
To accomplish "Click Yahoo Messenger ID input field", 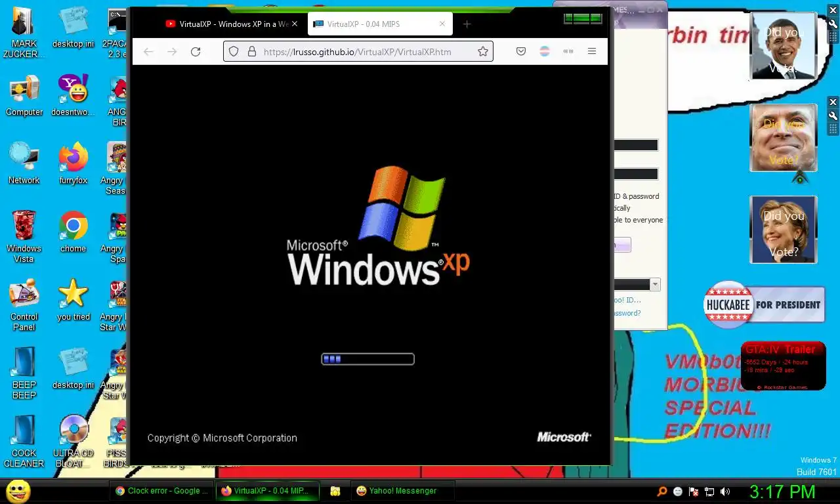I will point(635,145).
